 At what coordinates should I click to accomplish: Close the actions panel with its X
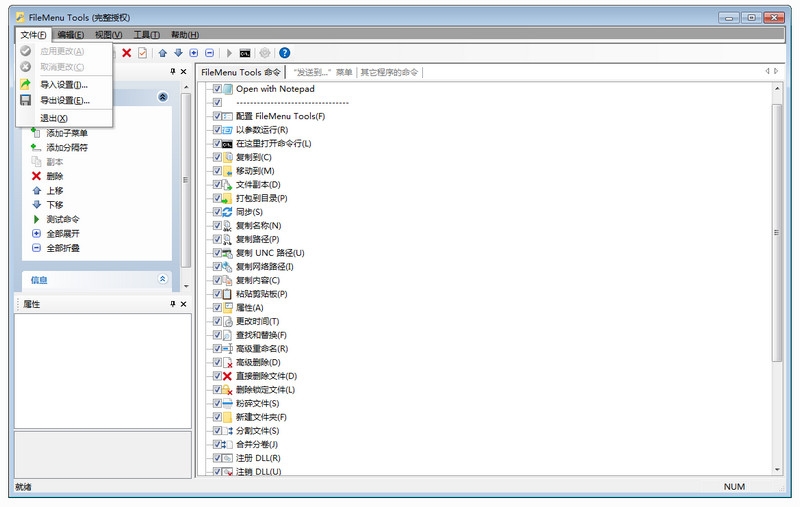pyautogui.click(x=184, y=72)
